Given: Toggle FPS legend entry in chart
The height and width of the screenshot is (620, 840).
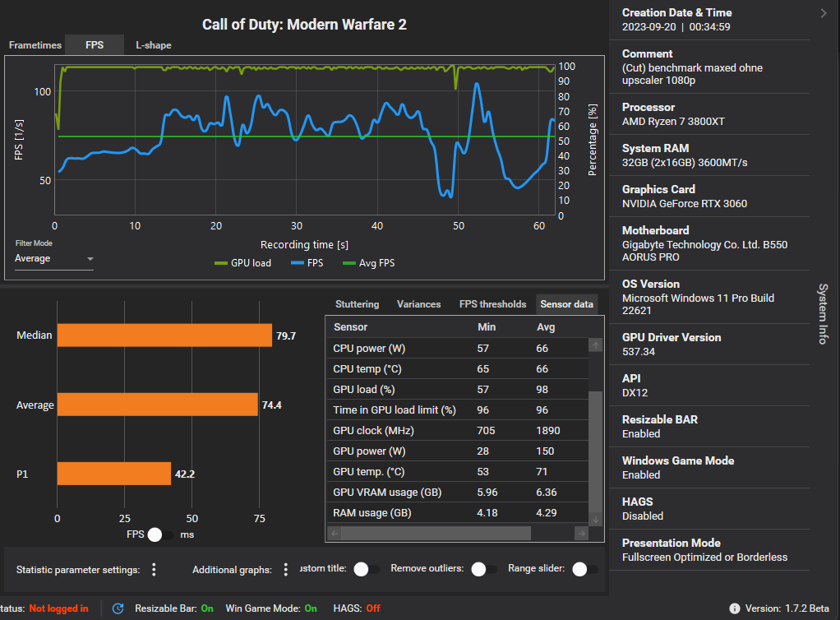Looking at the screenshot, I should click(x=307, y=263).
